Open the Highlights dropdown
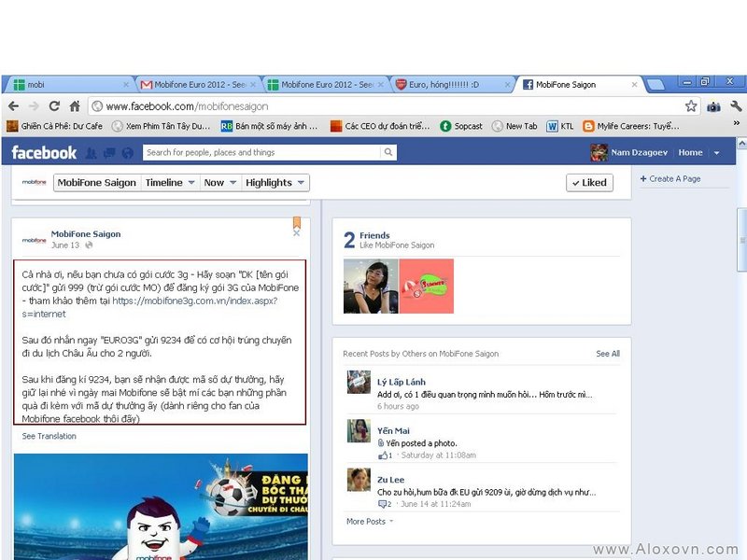This screenshot has height=560, width=747. tap(275, 183)
